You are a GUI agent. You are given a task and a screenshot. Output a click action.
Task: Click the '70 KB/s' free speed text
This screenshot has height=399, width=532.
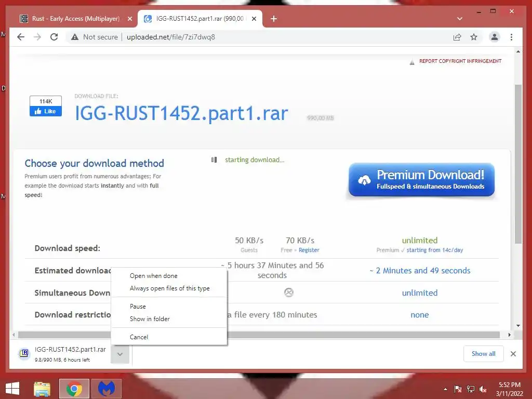(x=300, y=241)
